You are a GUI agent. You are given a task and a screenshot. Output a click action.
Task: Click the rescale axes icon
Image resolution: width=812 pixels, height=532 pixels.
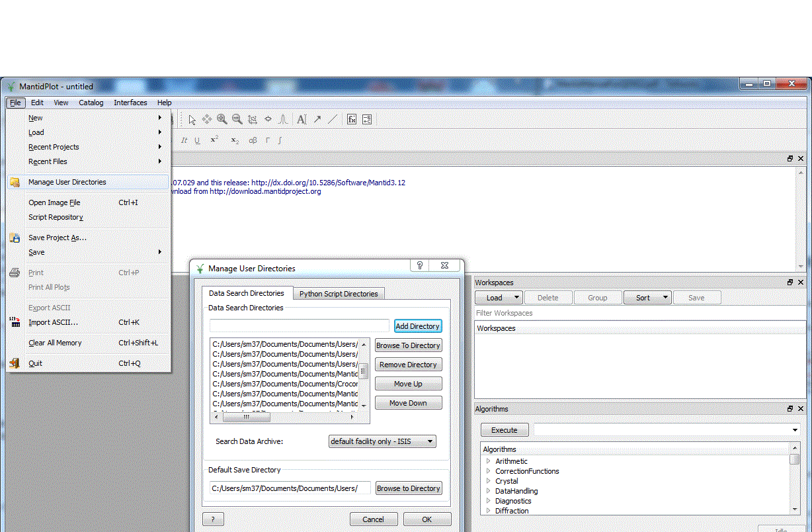253,120
